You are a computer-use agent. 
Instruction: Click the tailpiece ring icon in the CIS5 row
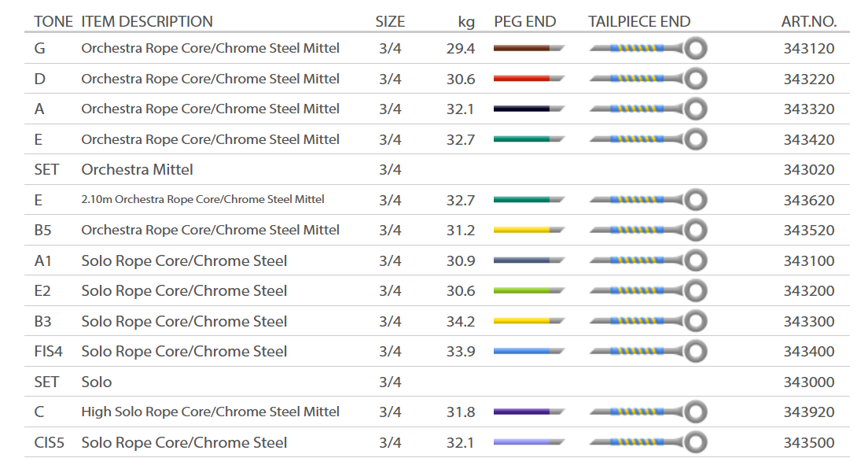click(695, 442)
